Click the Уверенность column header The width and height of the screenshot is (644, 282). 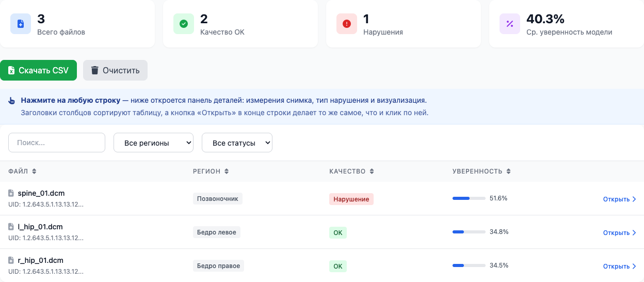[481, 171]
